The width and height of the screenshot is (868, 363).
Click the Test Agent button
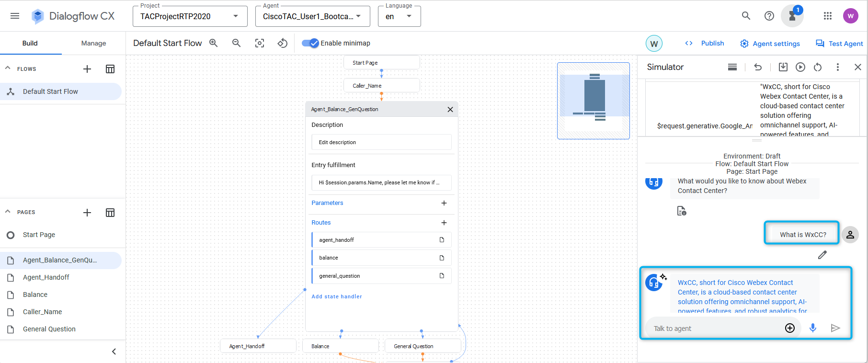click(839, 44)
